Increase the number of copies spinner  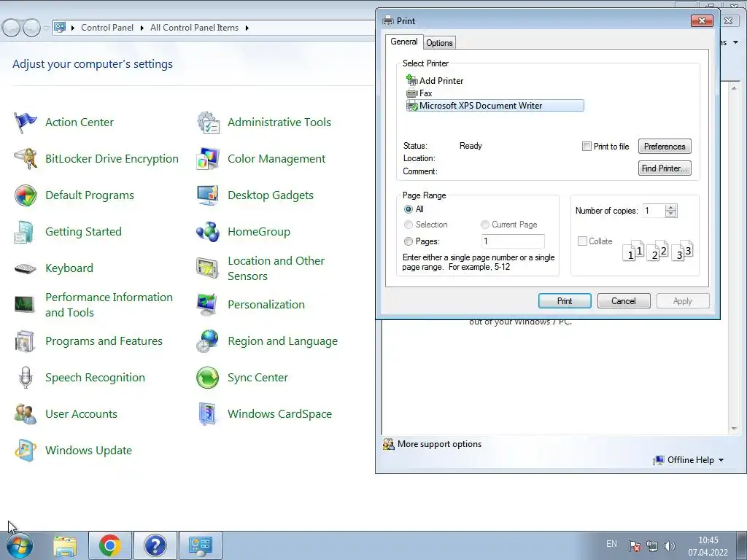[671, 208]
